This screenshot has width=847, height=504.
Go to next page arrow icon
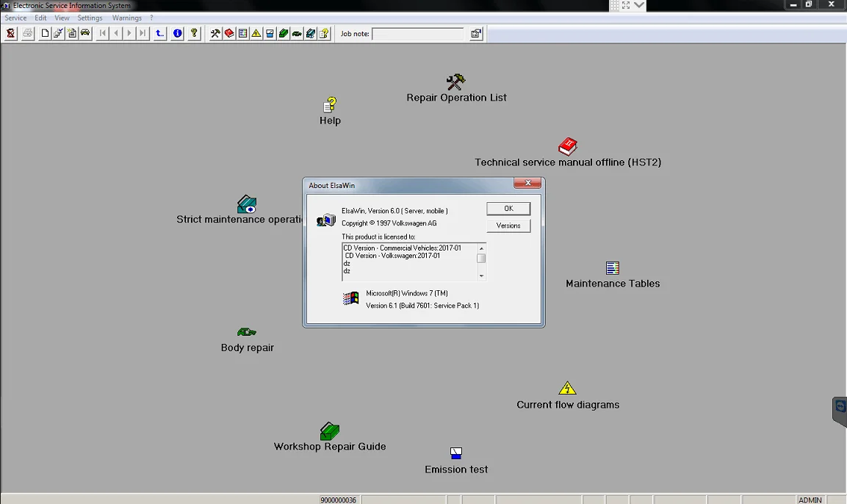(129, 34)
